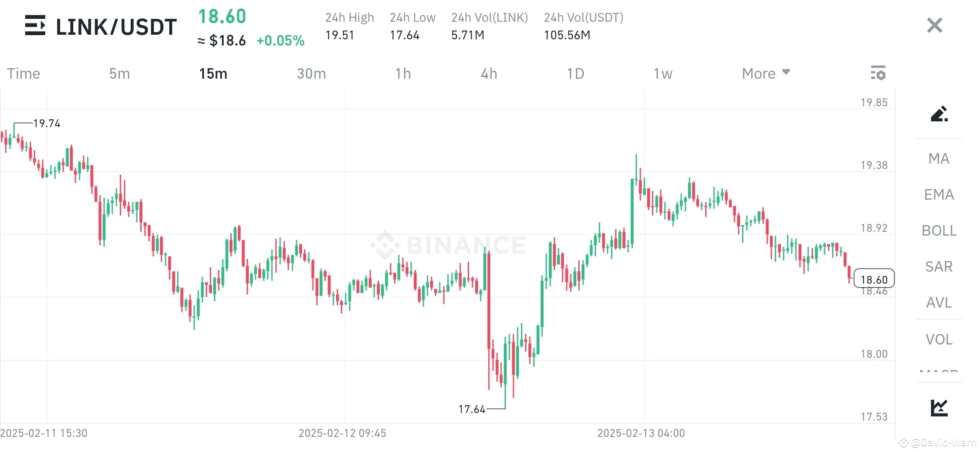
Task: Select the 5m interval
Action: pos(119,73)
